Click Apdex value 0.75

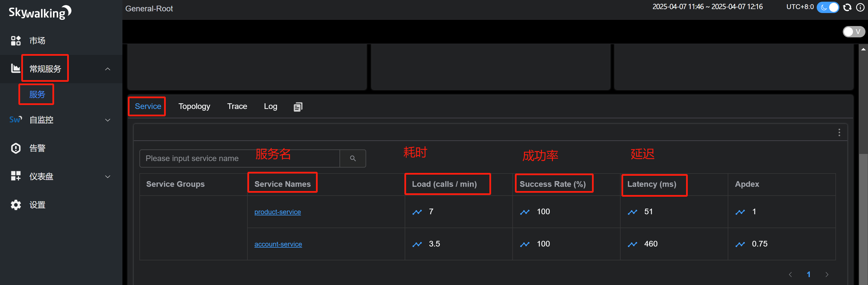[x=759, y=244]
